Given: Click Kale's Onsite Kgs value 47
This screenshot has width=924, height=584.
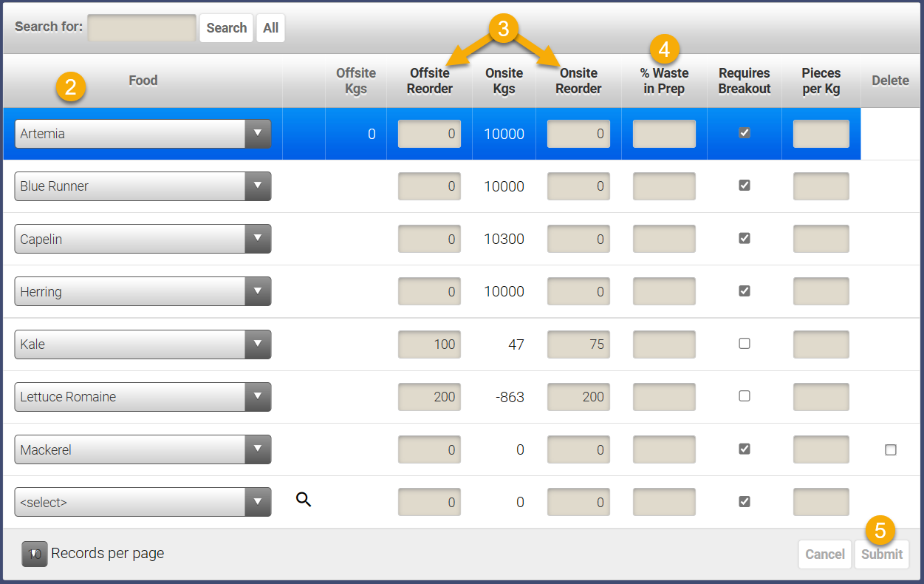Looking at the screenshot, I should [516, 344].
